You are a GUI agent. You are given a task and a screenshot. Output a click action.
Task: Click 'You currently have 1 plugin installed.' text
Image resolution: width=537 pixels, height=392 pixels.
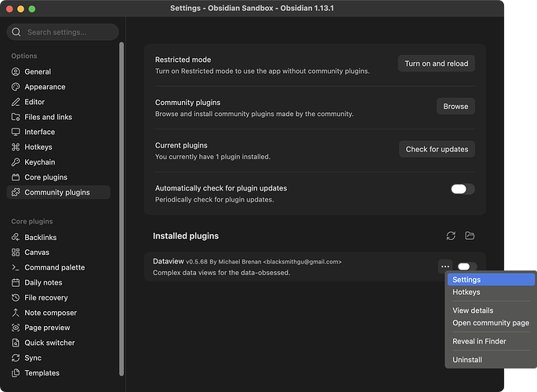(x=212, y=157)
